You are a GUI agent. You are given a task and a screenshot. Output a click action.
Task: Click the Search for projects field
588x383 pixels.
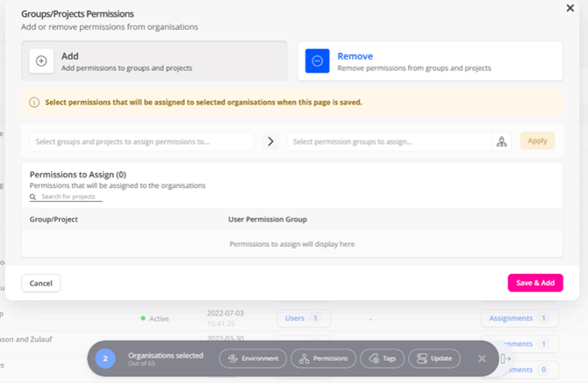70,197
